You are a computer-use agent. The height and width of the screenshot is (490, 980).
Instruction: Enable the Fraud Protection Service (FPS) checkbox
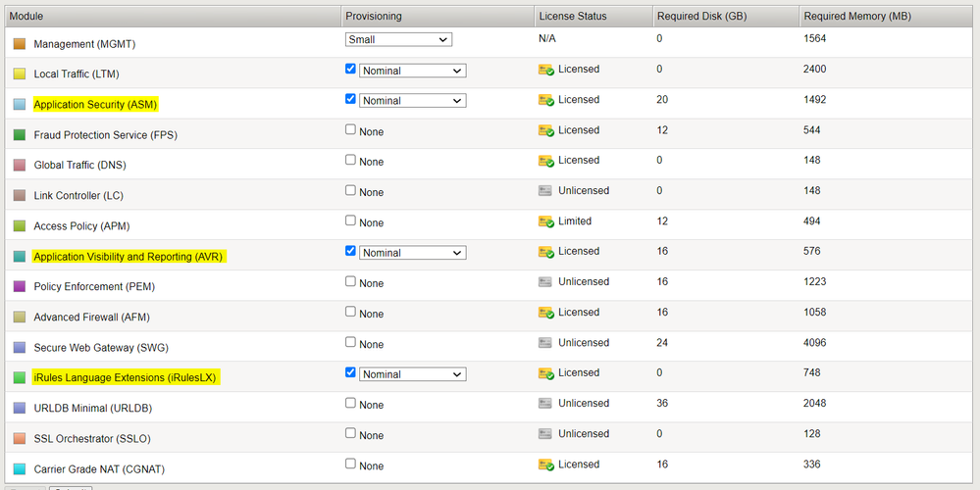(351, 130)
